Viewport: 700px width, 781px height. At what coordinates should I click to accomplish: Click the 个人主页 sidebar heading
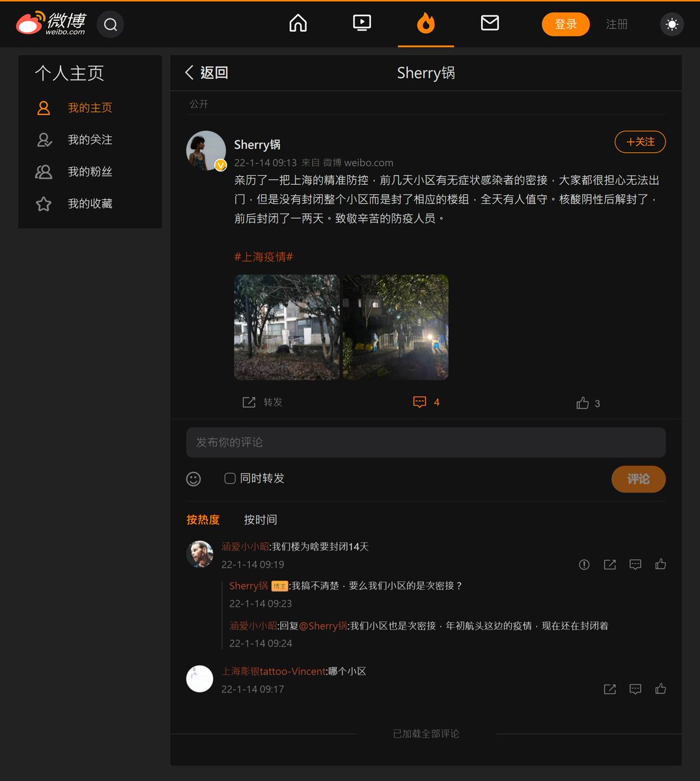pyautogui.click(x=70, y=73)
